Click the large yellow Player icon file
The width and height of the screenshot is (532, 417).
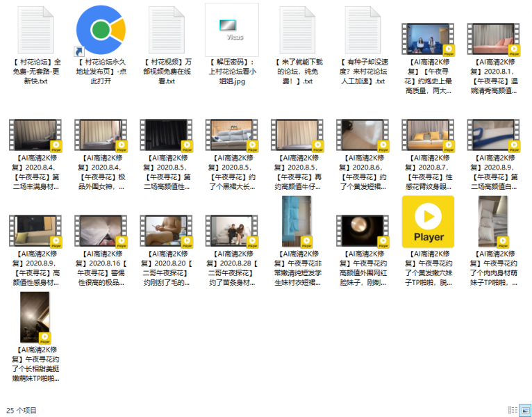(428, 222)
